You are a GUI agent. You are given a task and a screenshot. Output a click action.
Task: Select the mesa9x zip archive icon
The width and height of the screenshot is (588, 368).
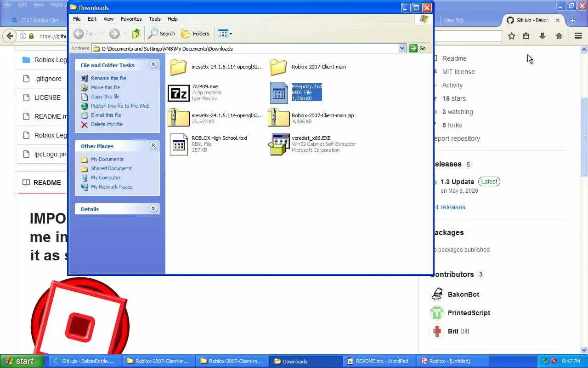(179, 118)
